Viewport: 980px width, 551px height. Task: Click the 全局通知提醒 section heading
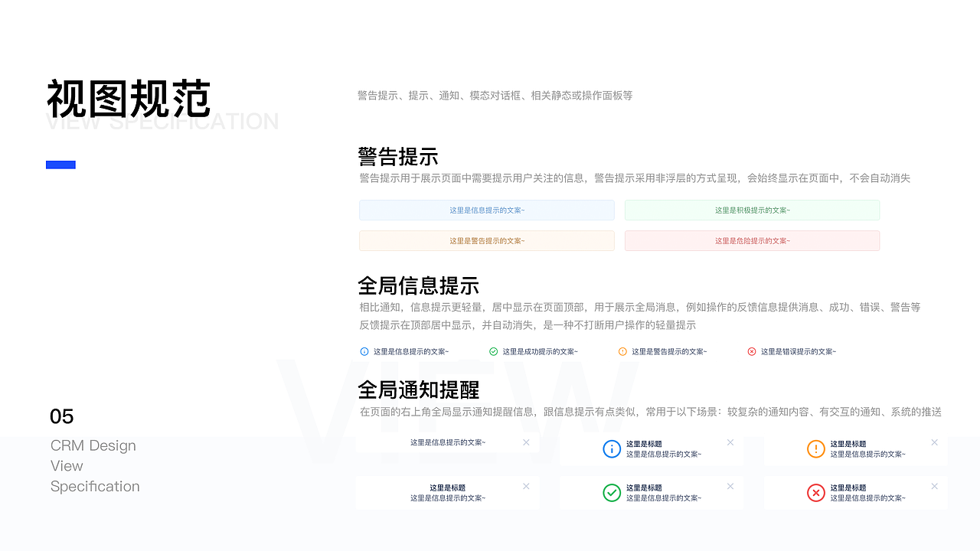point(419,390)
